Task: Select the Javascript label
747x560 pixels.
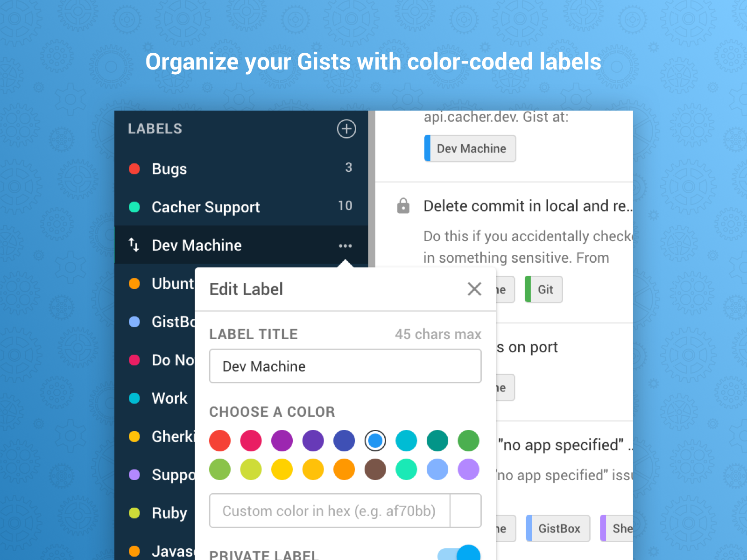Action: (155, 551)
